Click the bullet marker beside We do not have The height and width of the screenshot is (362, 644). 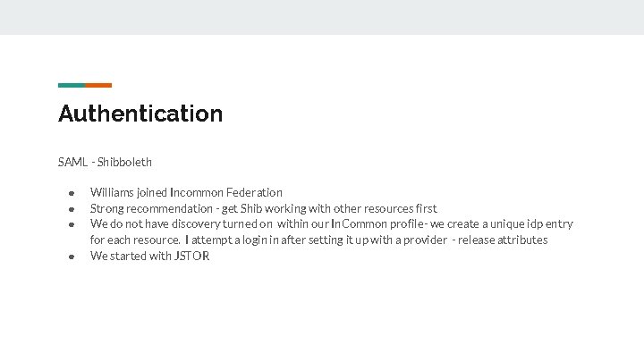pyautogui.click(x=68, y=224)
